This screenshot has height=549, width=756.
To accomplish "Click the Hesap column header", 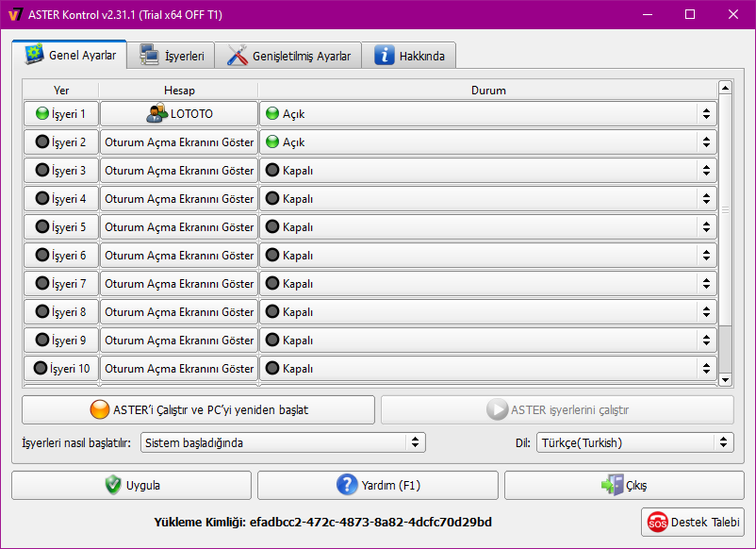I will pos(179,91).
